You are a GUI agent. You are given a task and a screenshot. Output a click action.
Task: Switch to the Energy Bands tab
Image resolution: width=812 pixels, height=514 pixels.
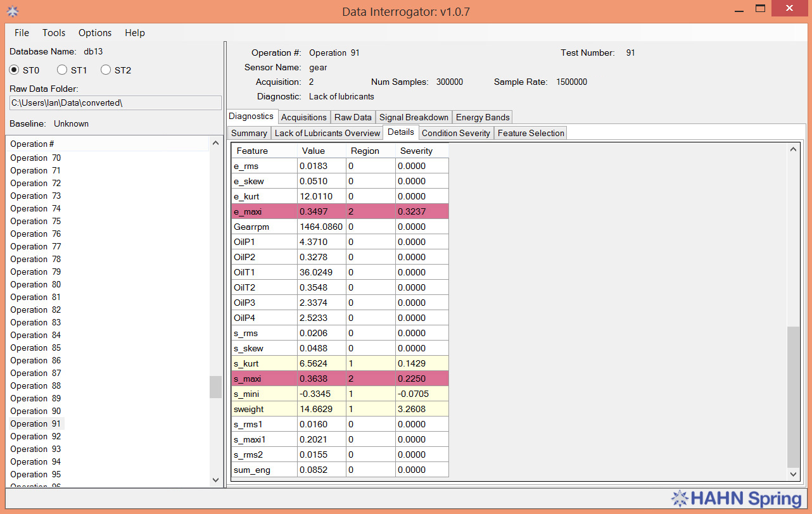[x=483, y=117]
